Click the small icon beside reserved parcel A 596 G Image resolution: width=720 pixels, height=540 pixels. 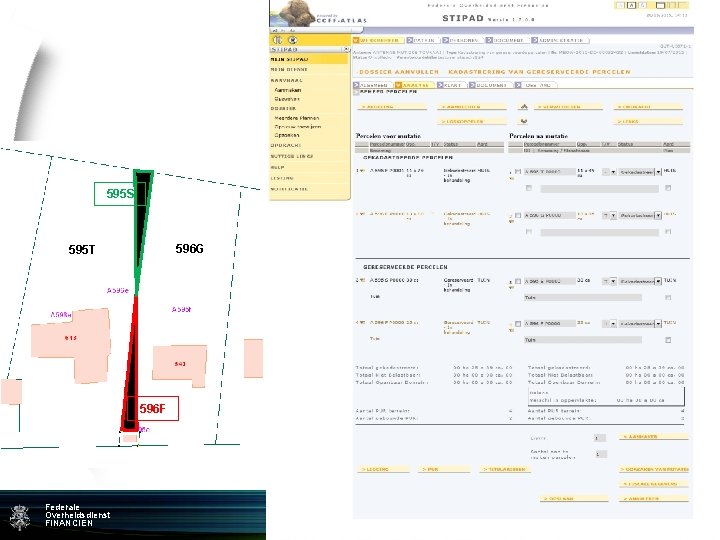click(363, 280)
